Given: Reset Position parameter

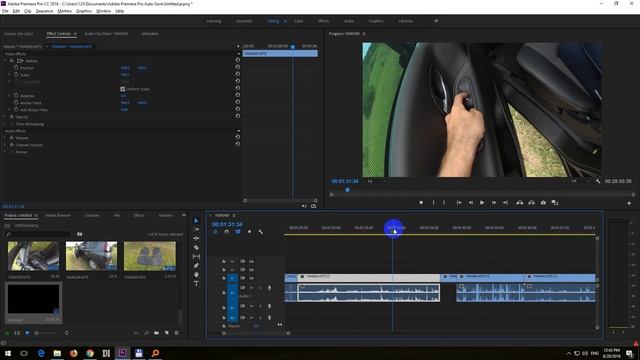Looking at the screenshot, I should coord(238,67).
